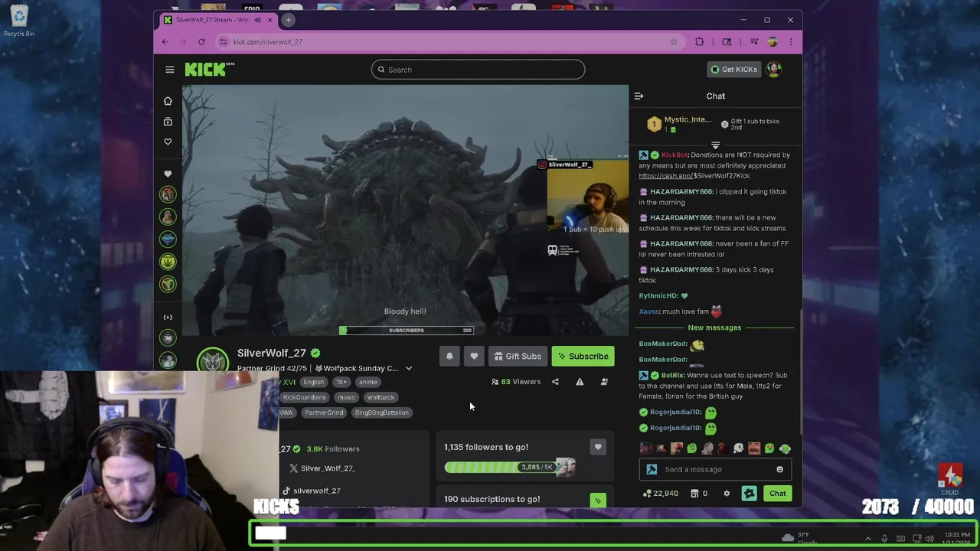This screenshot has height=551, width=980.
Task: Toggle follow heart button beside Gift Subs
Action: [x=474, y=356]
